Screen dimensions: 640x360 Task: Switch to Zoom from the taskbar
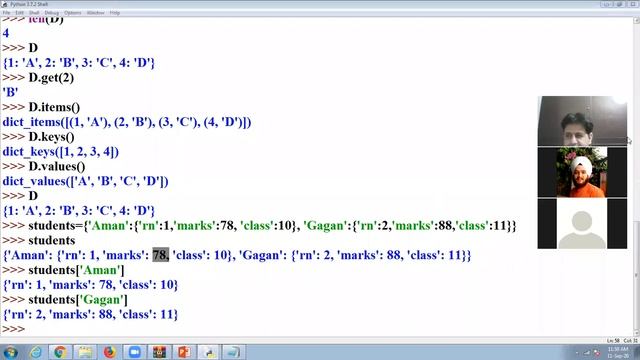134,352
